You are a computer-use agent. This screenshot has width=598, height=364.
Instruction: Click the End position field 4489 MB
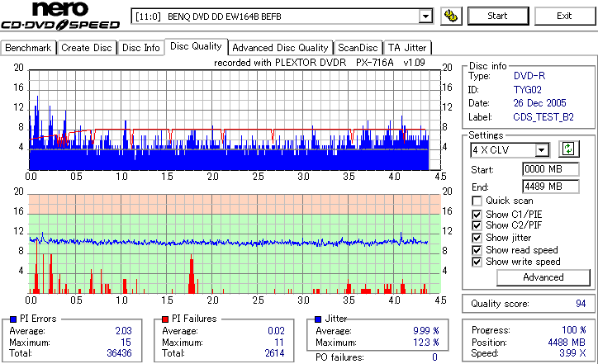click(x=550, y=187)
